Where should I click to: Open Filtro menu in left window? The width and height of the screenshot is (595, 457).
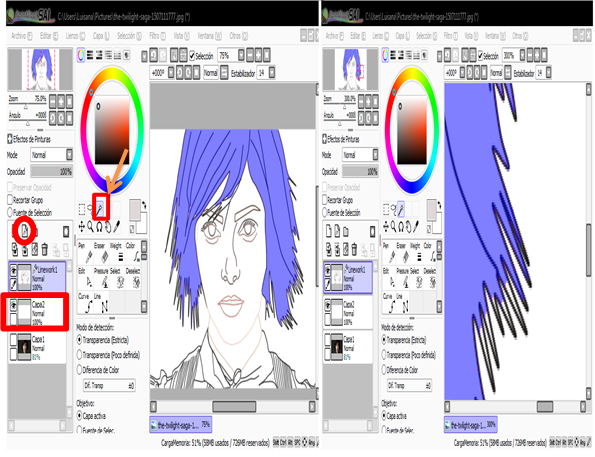(x=157, y=36)
